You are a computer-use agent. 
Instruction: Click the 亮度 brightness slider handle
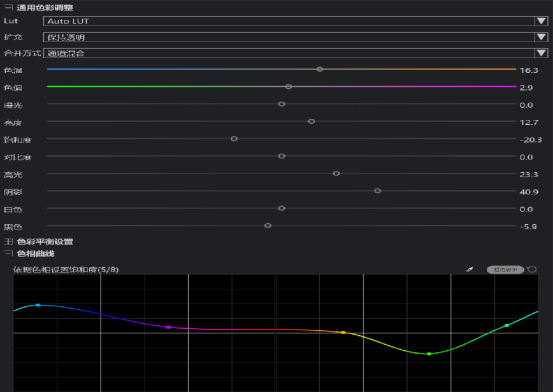(x=311, y=121)
